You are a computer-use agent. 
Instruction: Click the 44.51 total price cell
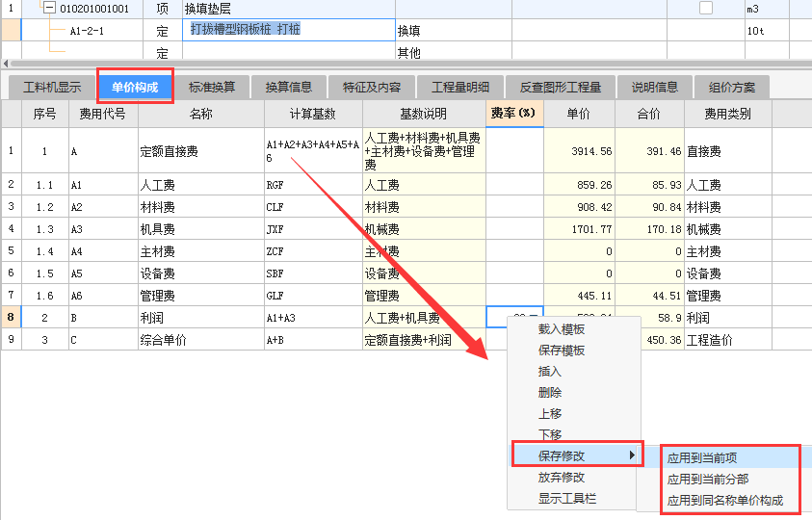coord(649,296)
